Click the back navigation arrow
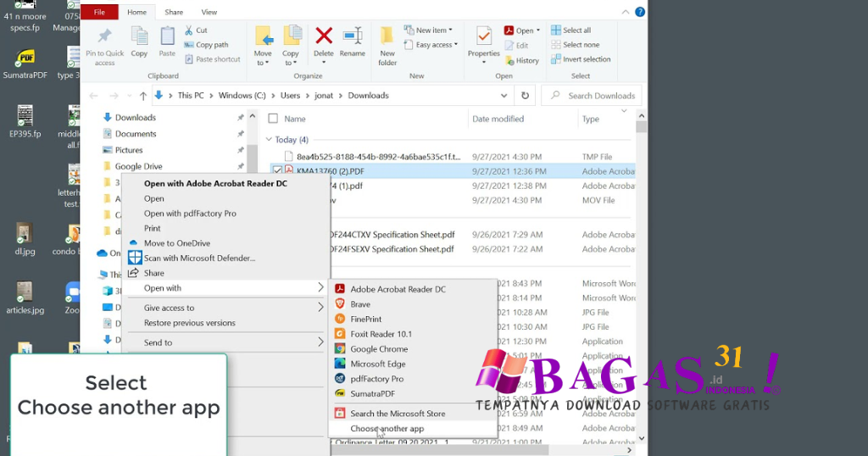The height and width of the screenshot is (456, 868). pyautogui.click(x=93, y=96)
